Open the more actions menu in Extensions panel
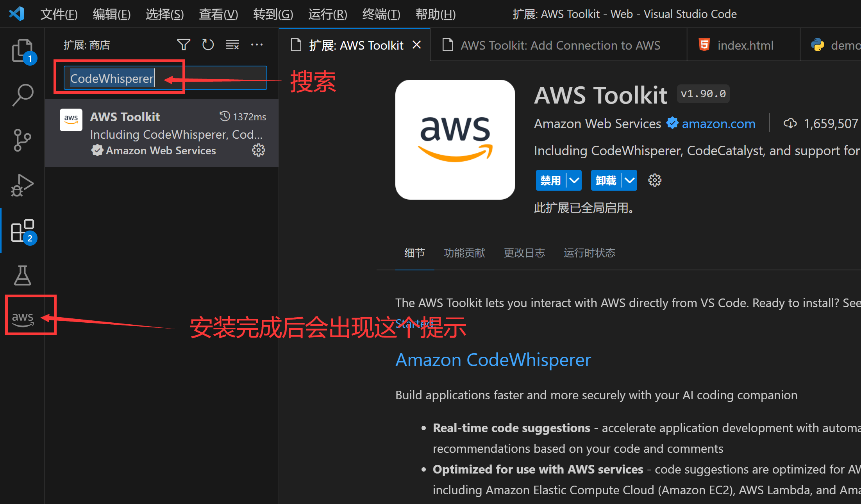 pyautogui.click(x=257, y=45)
